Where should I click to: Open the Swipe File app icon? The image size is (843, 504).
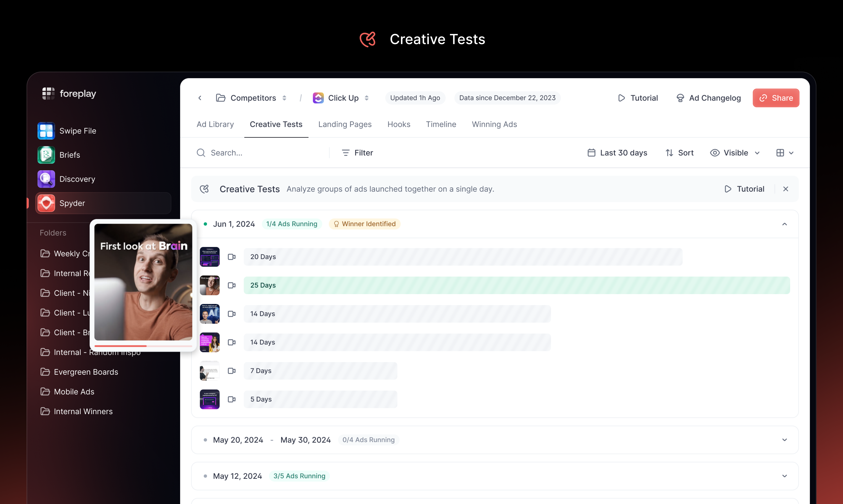click(46, 131)
